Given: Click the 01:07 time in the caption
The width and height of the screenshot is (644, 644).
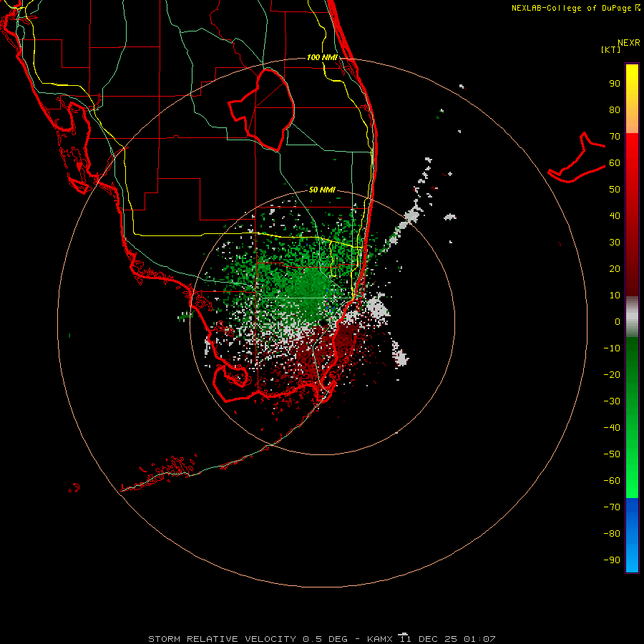Looking at the screenshot, I should (479, 639).
